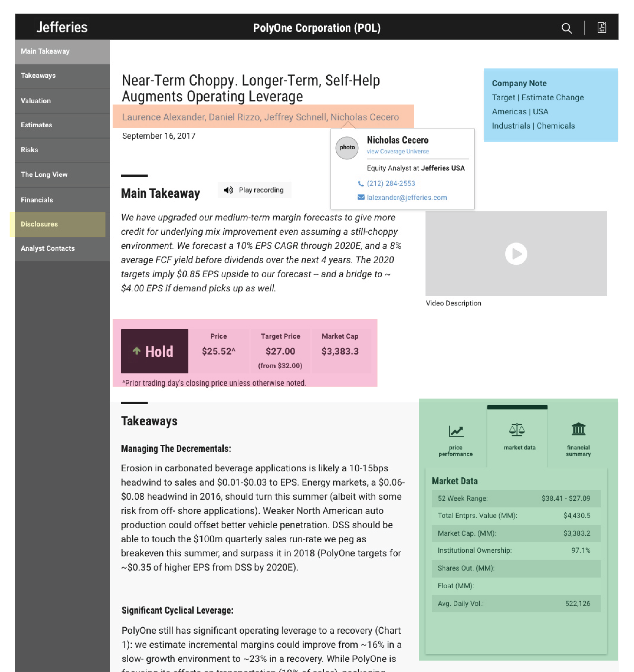Select the price performance chart icon

[456, 431]
